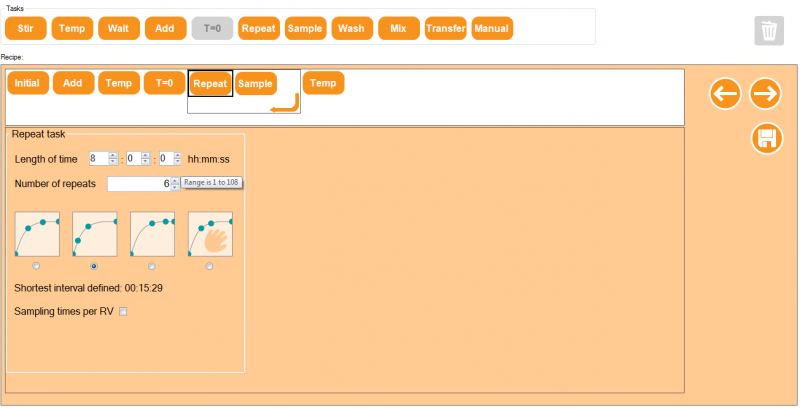
Task: Select the Sample step in the recipe
Action: [255, 84]
